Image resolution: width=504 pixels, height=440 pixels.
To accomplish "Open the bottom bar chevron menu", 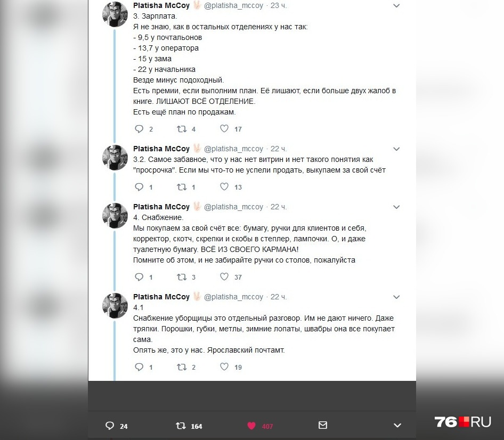I will pos(397,426).
